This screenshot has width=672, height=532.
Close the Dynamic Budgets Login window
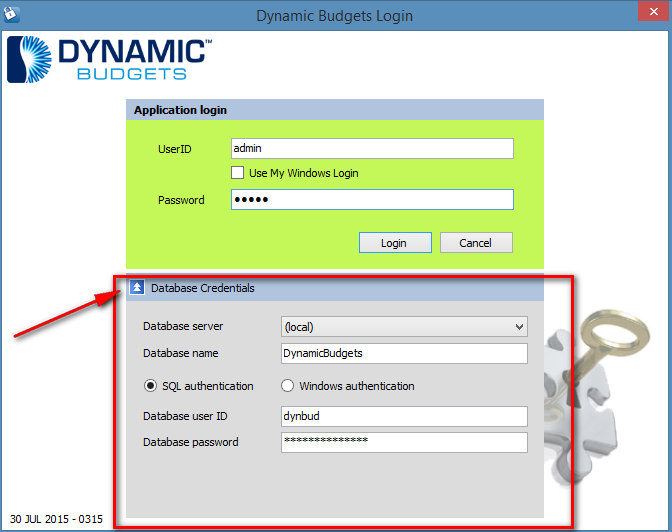click(x=654, y=12)
